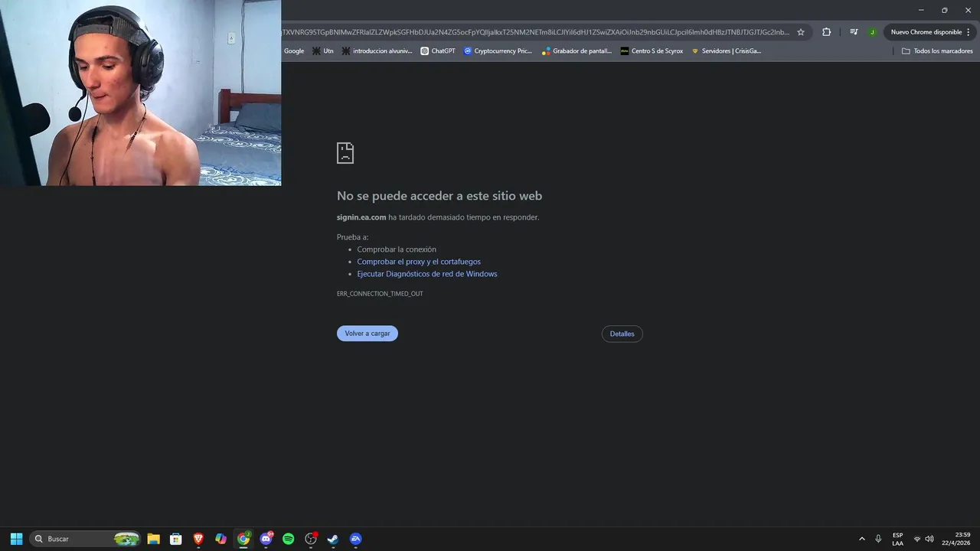Open the Windows Start menu
This screenshot has width=980, height=551.
point(16,539)
